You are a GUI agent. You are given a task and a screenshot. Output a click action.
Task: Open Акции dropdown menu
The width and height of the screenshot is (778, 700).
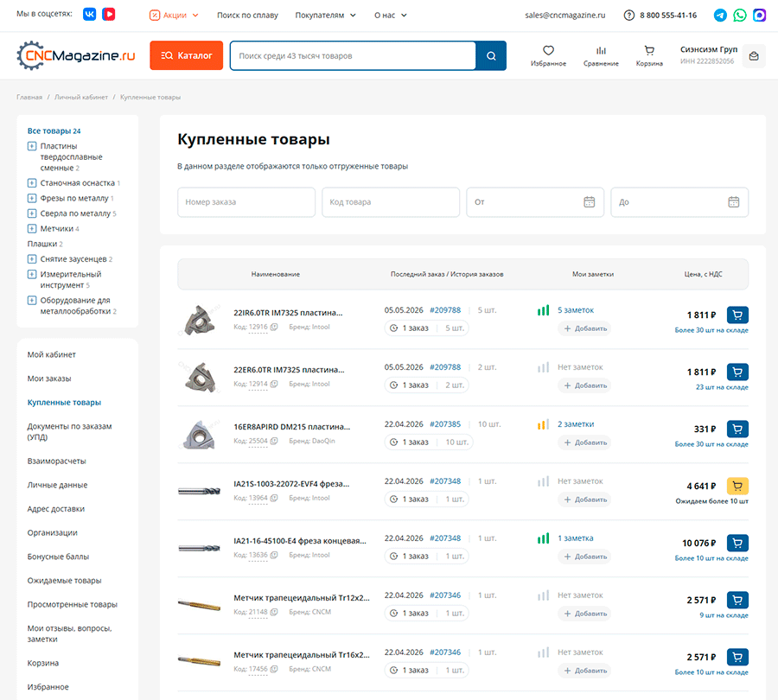(x=174, y=16)
